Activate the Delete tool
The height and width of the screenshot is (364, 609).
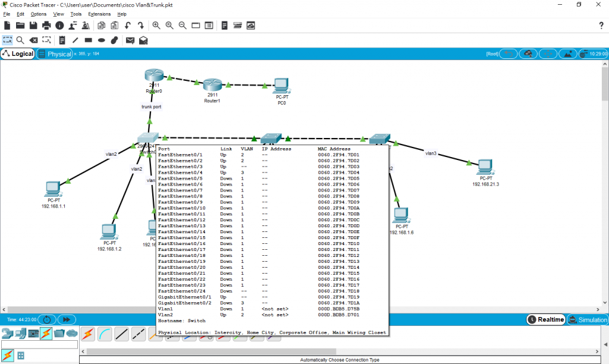tap(33, 40)
